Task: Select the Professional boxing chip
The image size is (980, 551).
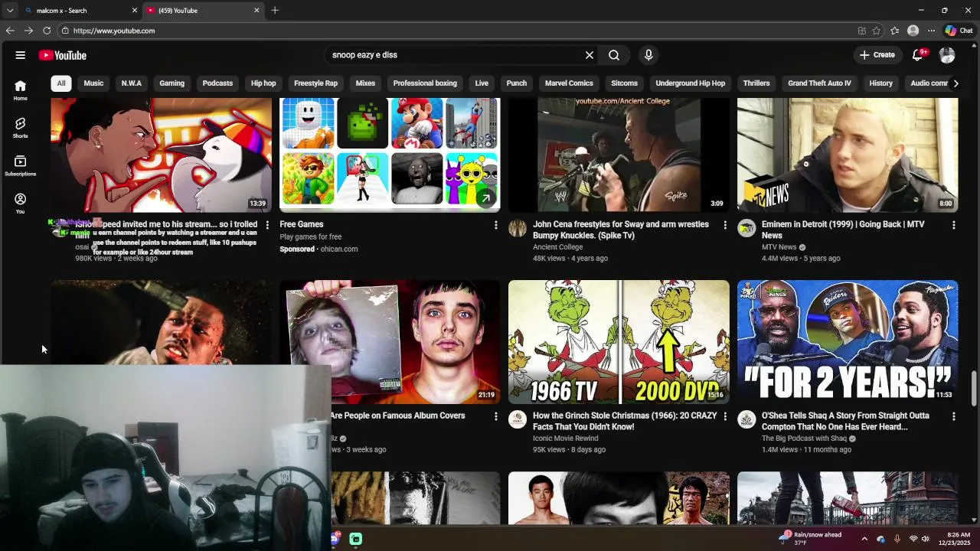Action: click(x=425, y=83)
